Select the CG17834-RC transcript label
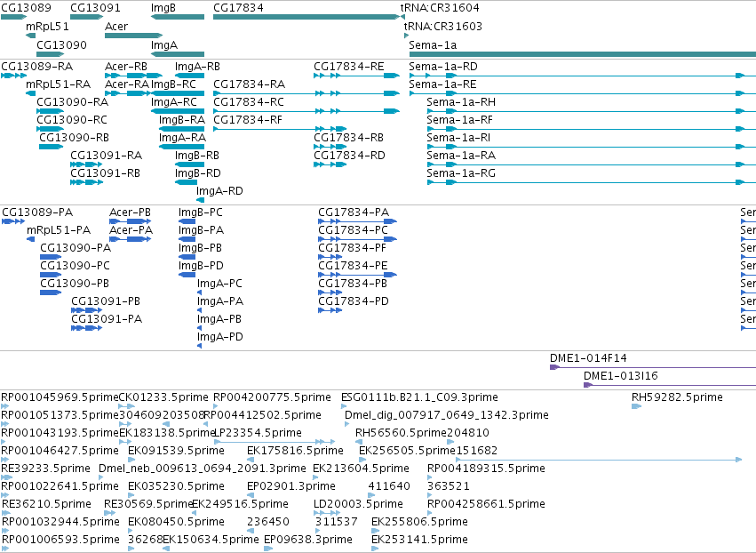756x553 pixels. click(249, 102)
